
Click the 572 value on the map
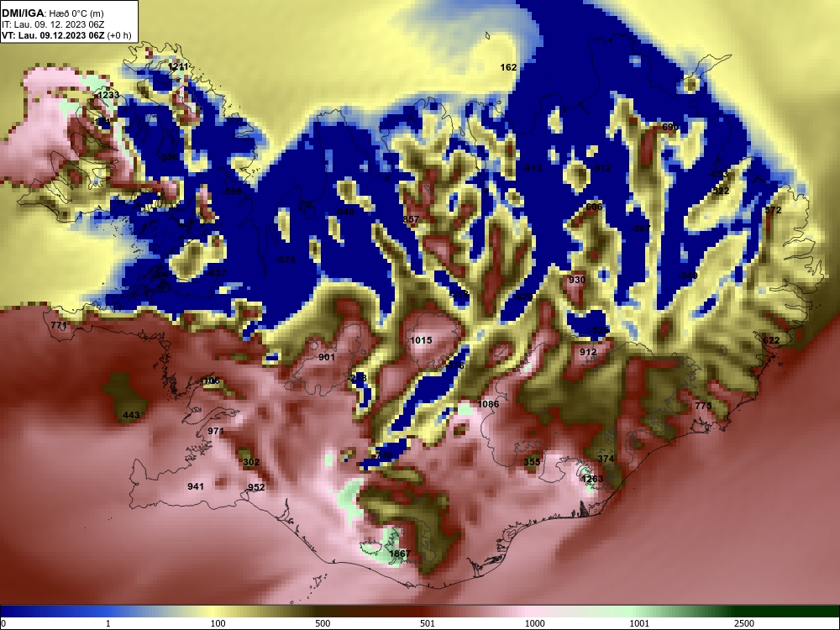pos(773,210)
